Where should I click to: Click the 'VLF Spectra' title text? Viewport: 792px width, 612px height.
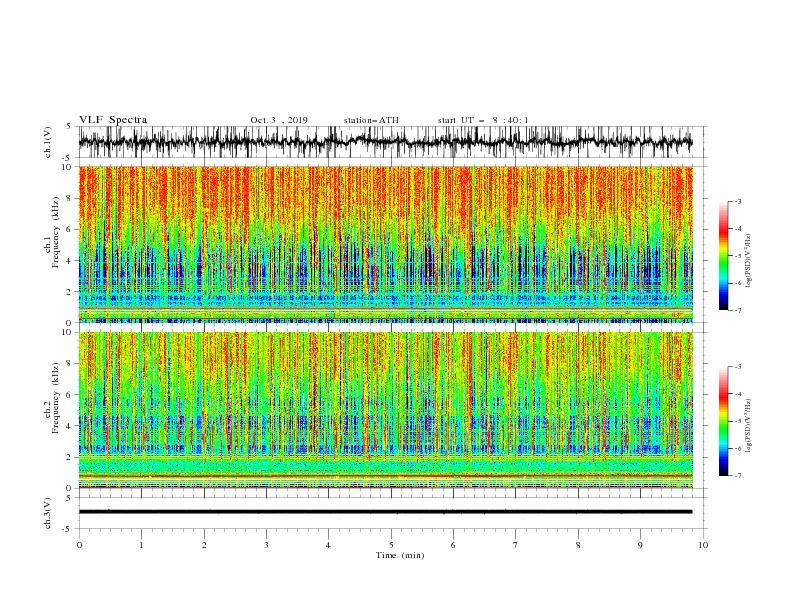113,120
